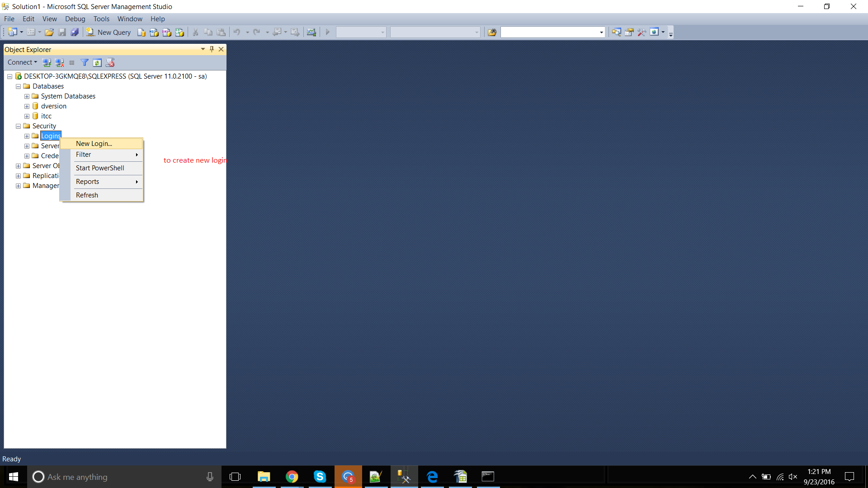Collapse the Databases tree node
The width and height of the screenshot is (868, 488).
click(19, 86)
